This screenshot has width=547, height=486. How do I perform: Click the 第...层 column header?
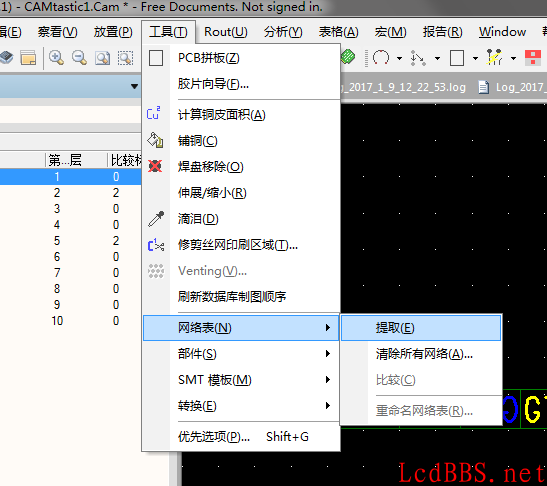[x=75, y=160]
